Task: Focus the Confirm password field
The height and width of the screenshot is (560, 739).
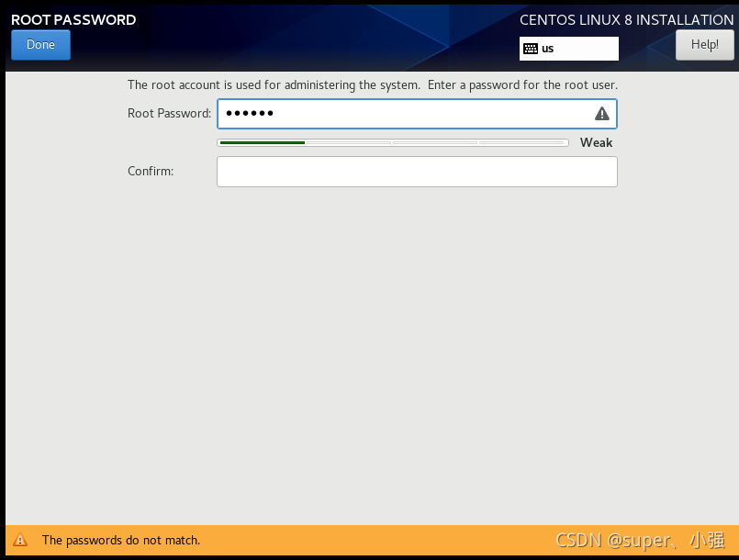Action: pyautogui.click(x=417, y=172)
